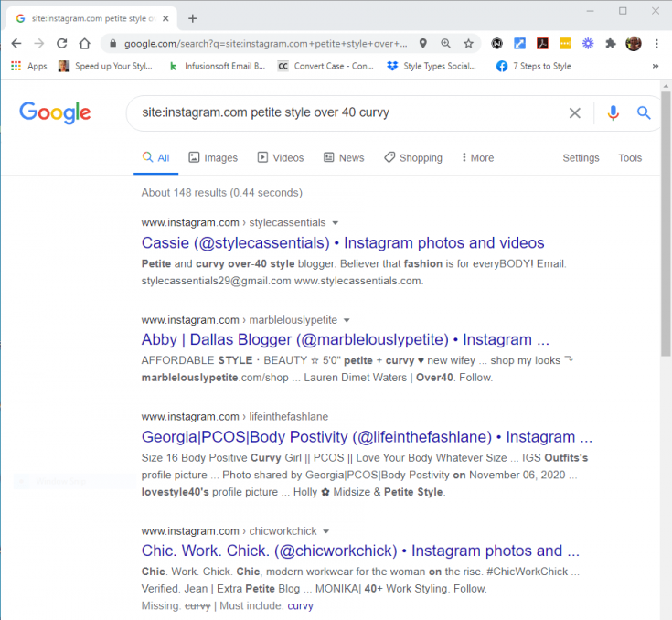
Task: Switch to the Videos results tab
Action: point(281,157)
